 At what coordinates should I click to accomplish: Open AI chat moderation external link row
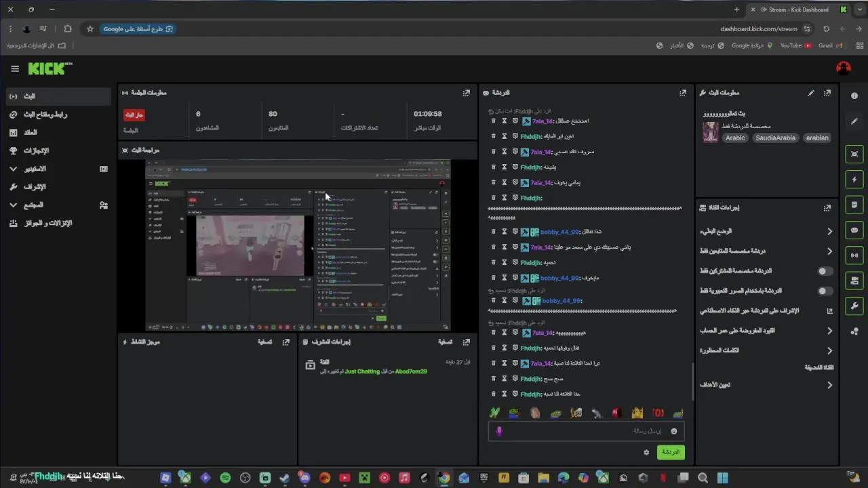(766, 311)
